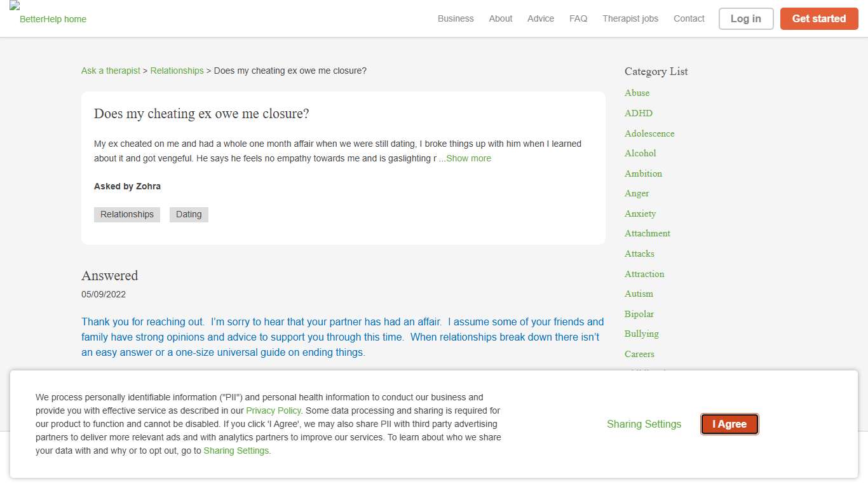Click the Log in button
868x488 pixels.
coord(745,18)
